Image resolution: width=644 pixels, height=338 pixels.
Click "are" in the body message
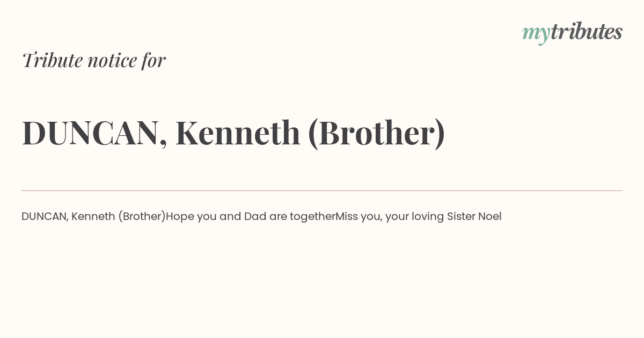pos(278,217)
